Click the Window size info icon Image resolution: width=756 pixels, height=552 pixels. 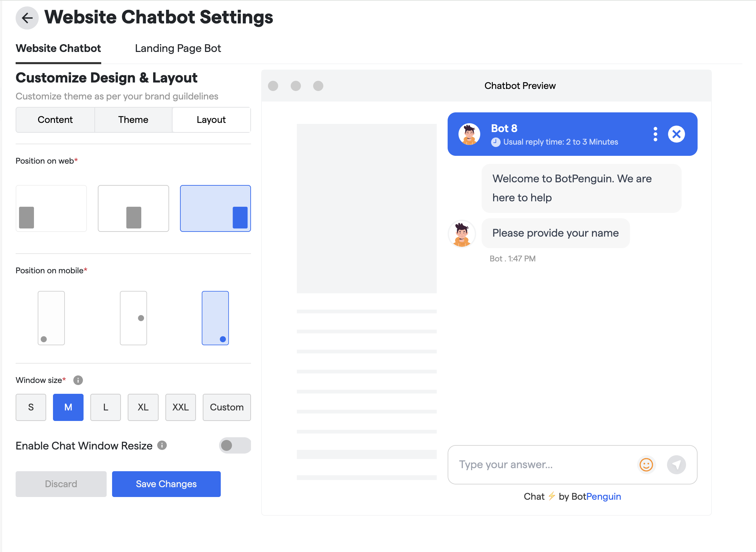pos(78,380)
